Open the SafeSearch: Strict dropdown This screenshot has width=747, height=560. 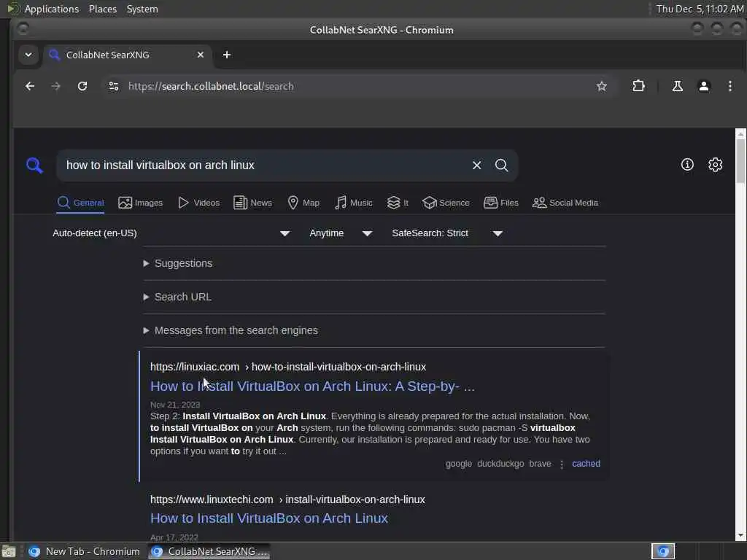447,233
